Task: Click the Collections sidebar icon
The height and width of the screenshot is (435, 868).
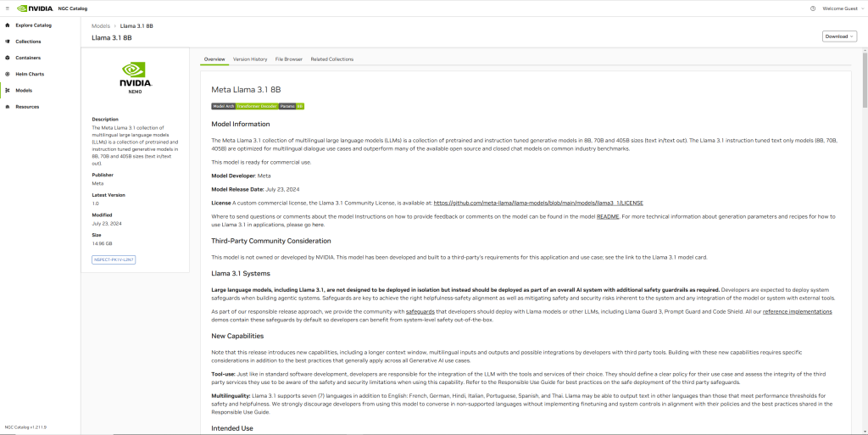Action: tap(7, 42)
